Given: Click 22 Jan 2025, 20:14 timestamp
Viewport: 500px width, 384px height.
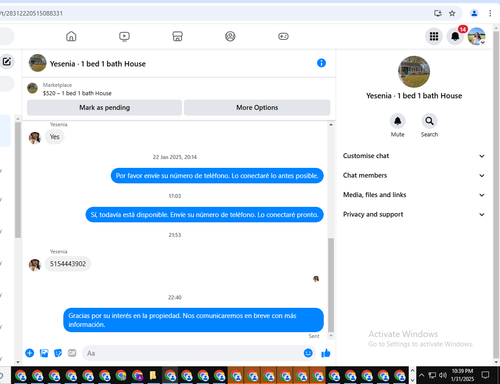Looking at the screenshot, I should (175, 157).
